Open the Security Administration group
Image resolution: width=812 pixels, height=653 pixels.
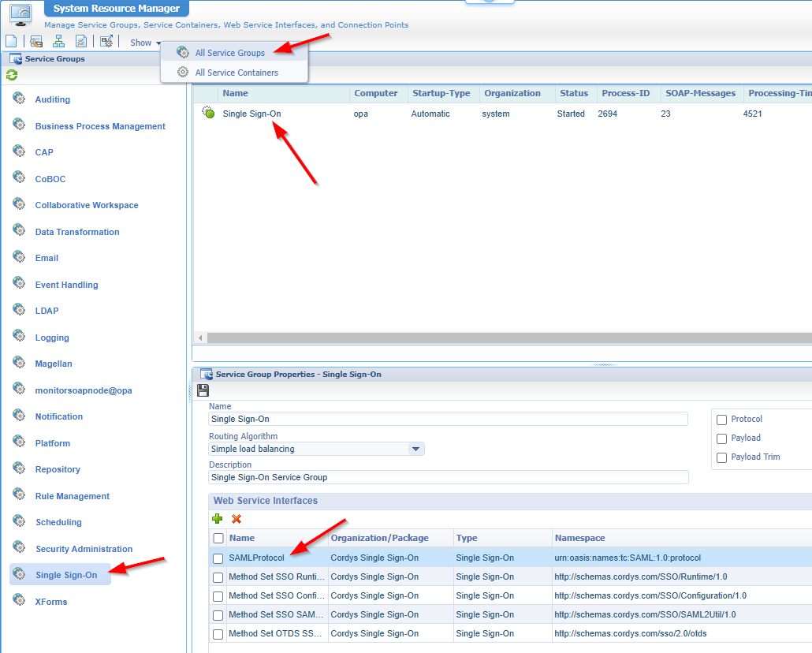(x=84, y=548)
